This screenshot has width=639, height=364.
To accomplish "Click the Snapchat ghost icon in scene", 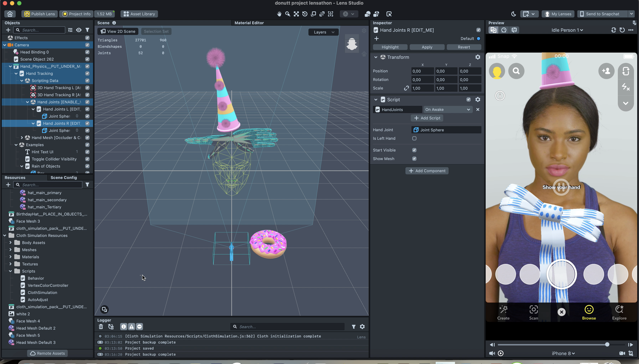I will (x=352, y=44).
